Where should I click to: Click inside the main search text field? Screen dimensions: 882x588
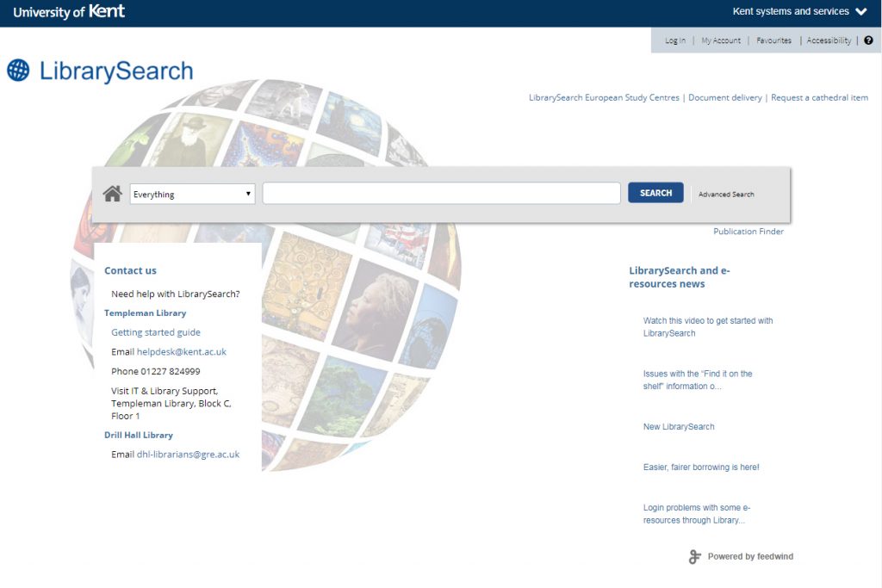coord(441,194)
